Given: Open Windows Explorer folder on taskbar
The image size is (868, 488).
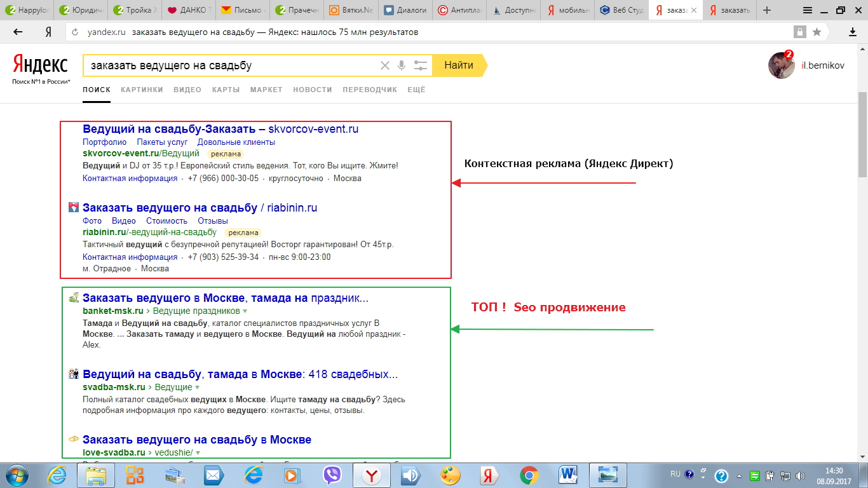Looking at the screenshot, I should coord(96,475).
